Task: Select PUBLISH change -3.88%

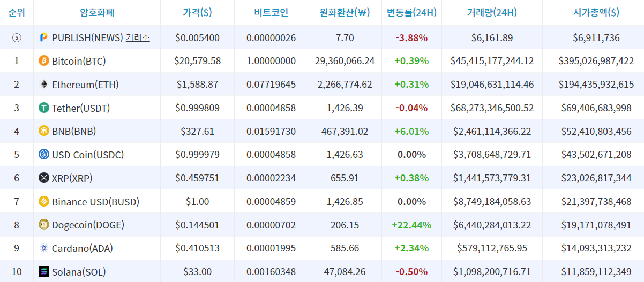Action: [411, 37]
